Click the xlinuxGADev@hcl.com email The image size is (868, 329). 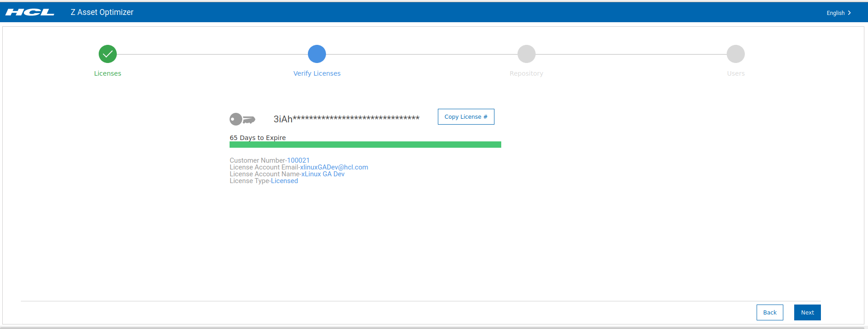(334, 167)
